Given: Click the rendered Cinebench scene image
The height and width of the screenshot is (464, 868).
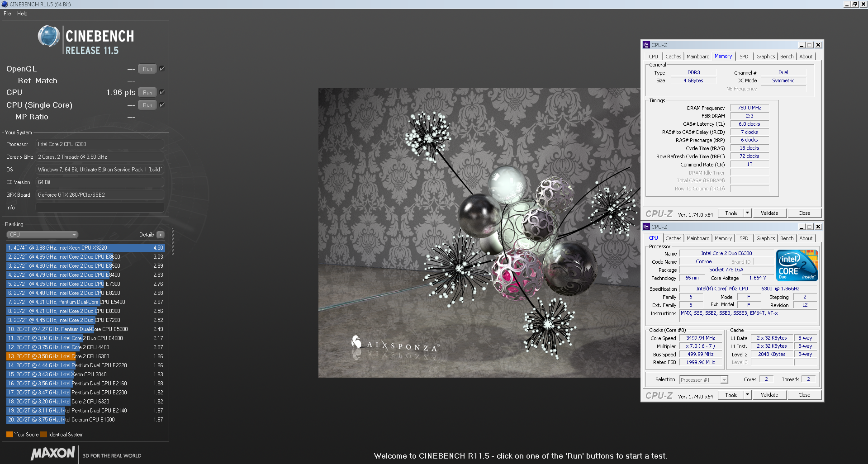Looking at the screenshot, I should [479, 232].
